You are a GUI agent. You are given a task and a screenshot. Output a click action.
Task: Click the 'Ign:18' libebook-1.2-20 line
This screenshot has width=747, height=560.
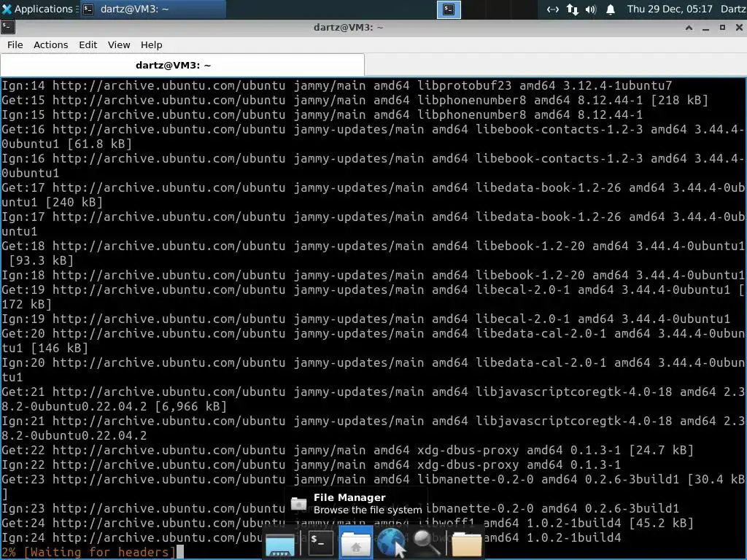coord(373,275)
